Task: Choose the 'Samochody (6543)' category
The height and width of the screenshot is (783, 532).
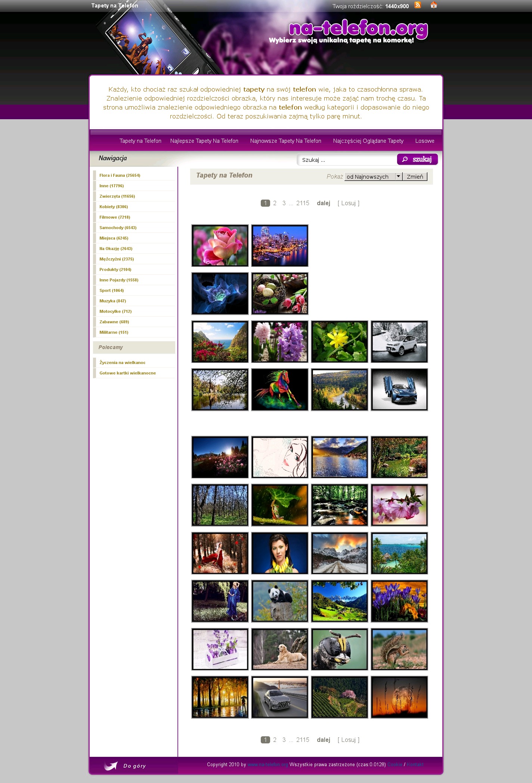Action: (118, 228)
